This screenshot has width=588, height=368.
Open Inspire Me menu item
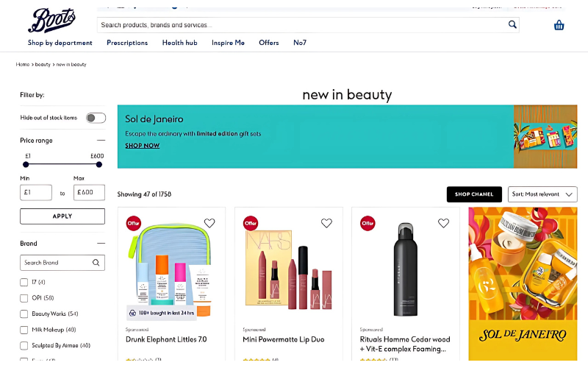pos(228,43)
